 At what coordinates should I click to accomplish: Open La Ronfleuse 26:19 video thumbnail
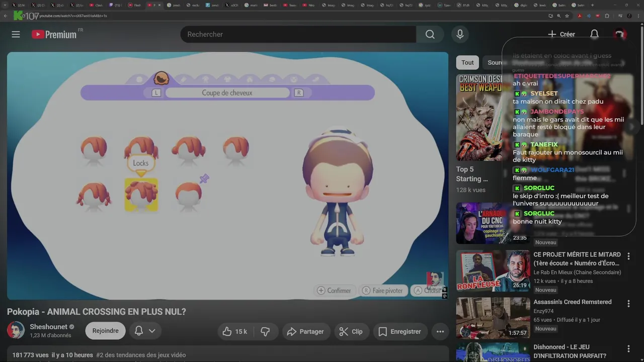click(493, 270)
